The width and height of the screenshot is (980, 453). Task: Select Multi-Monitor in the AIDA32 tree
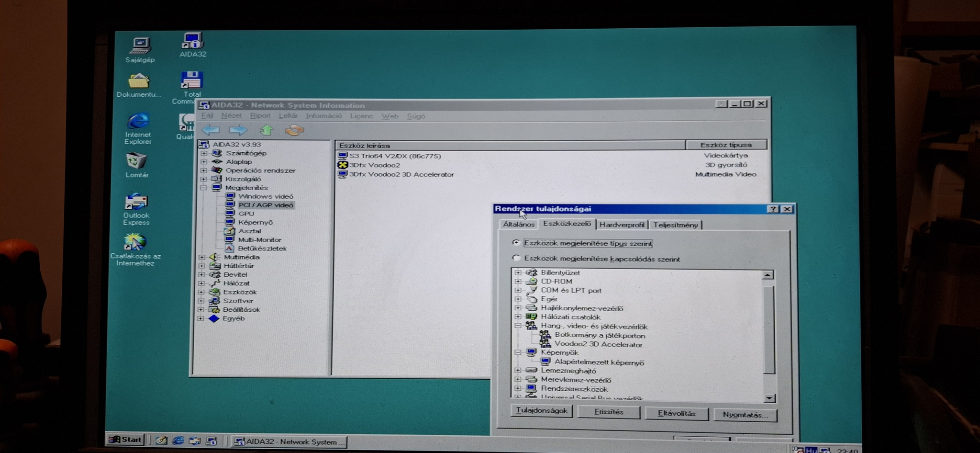(259, 239)
